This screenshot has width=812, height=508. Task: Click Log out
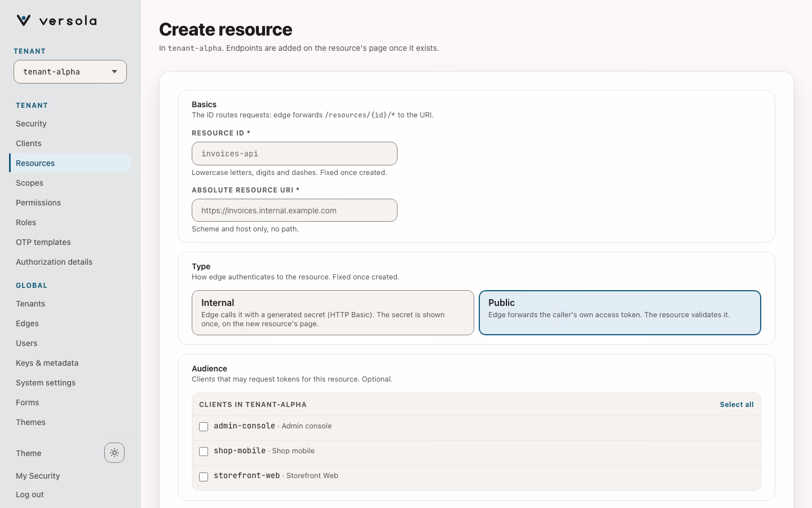pos(30,494)
